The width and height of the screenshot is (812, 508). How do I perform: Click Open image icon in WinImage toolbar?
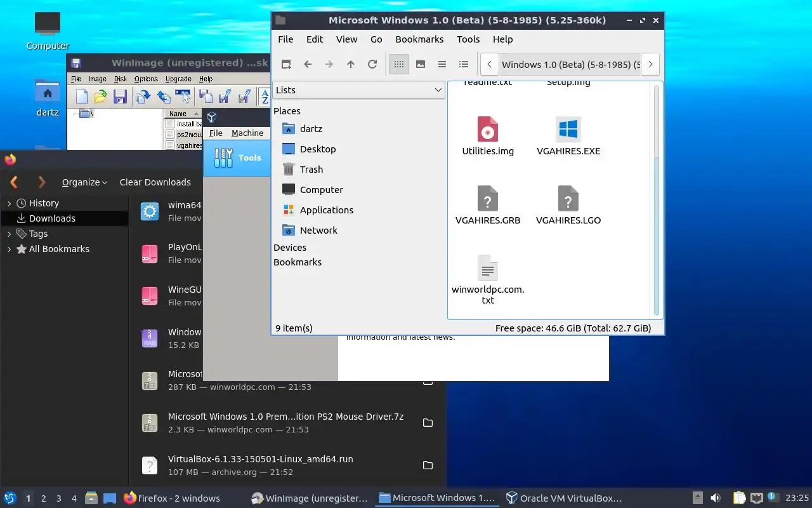(x=100, y=97)
